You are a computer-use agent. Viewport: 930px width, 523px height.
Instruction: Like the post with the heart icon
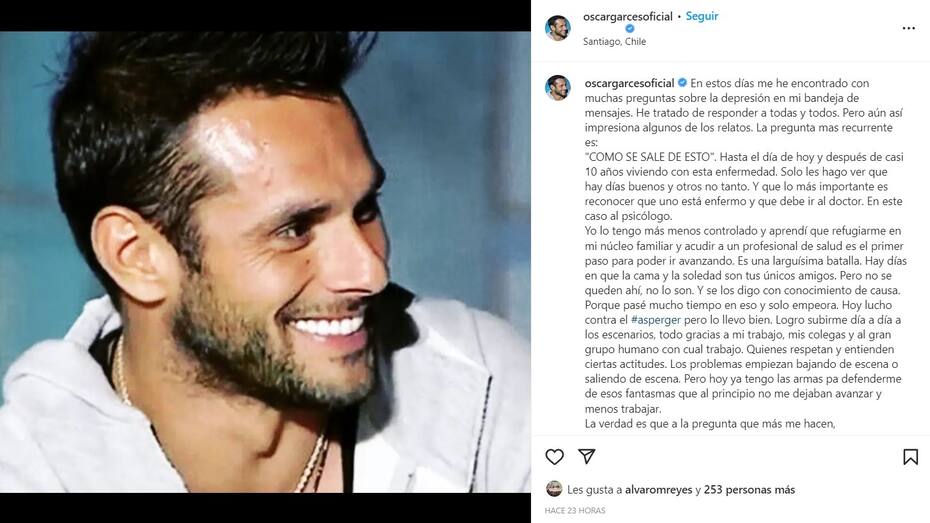pyautogui.click(x=555, y=457)
